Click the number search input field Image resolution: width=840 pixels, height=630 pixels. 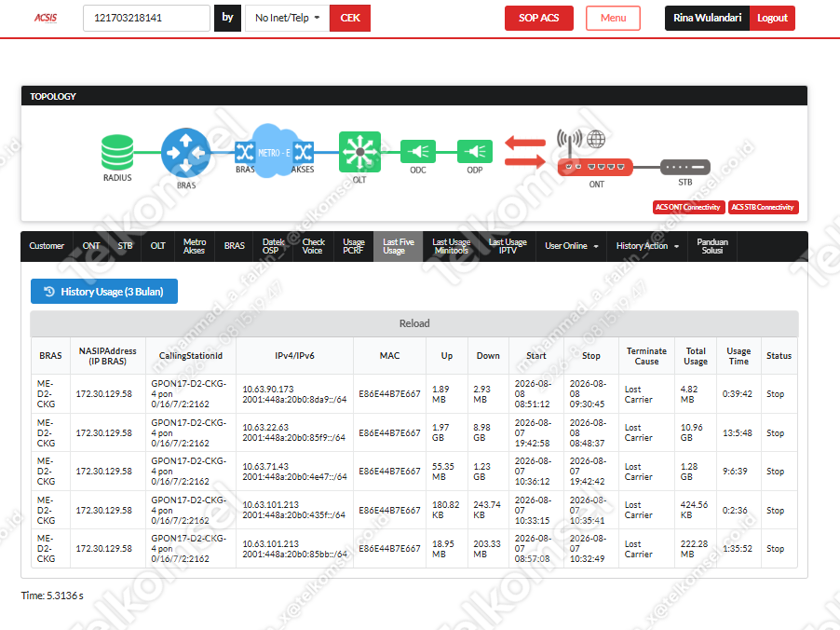point(146,19)
